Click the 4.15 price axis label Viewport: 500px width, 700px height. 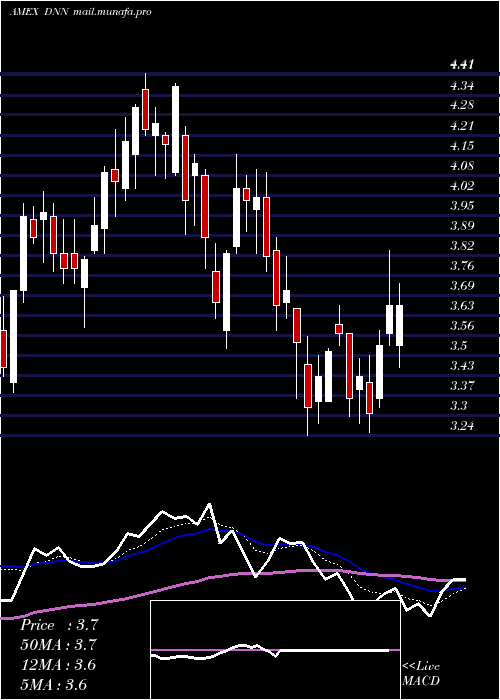click(461, 145)
